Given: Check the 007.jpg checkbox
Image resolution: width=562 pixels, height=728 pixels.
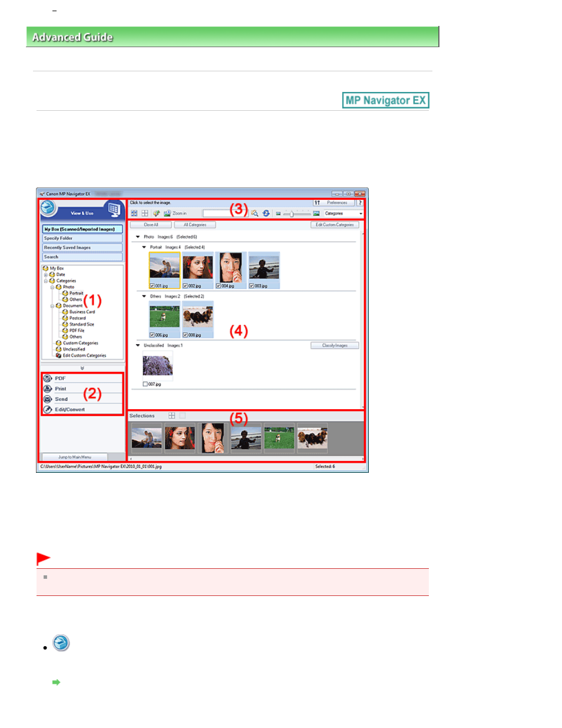Looking at the screenshot, I should coord(146,384).
